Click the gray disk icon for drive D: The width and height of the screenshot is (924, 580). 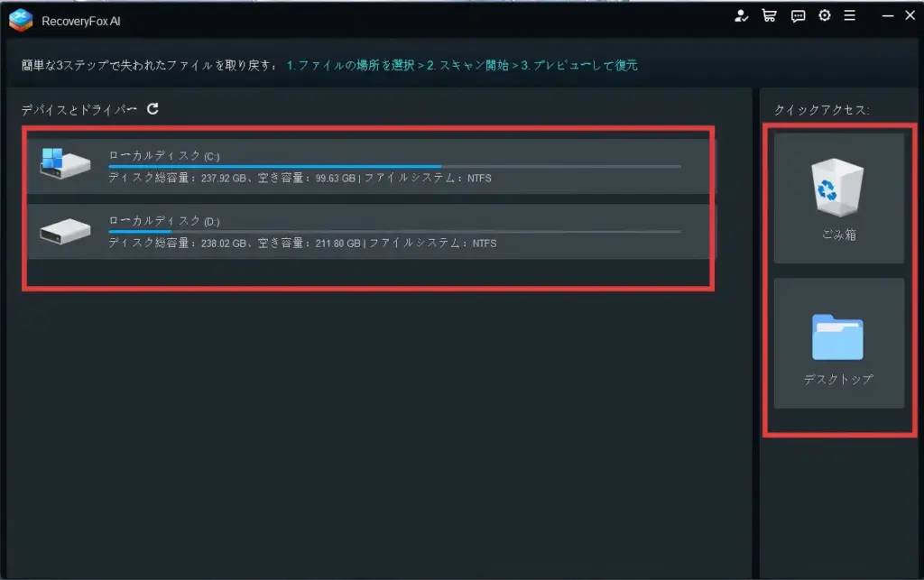[x=63, y=230]
